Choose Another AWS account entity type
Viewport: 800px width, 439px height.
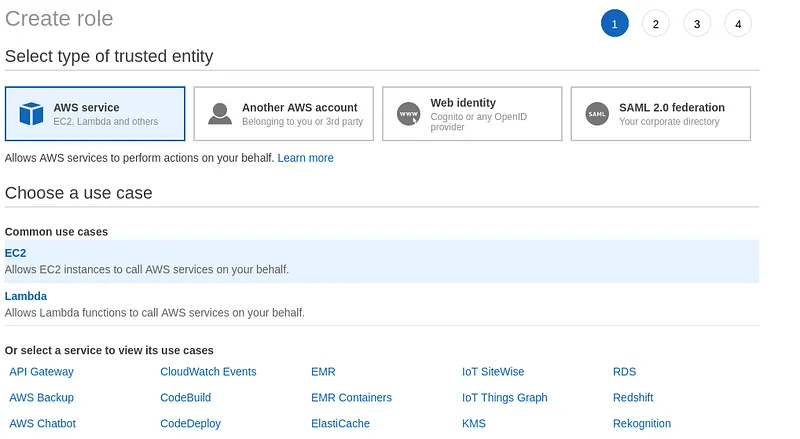click(x=284, y=114)
